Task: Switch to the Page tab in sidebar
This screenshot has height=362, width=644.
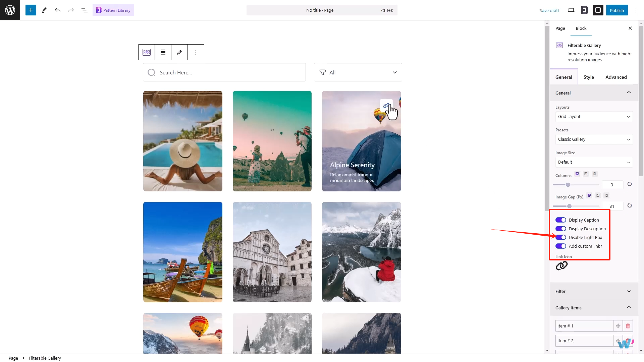Action: tap(560, 28)
